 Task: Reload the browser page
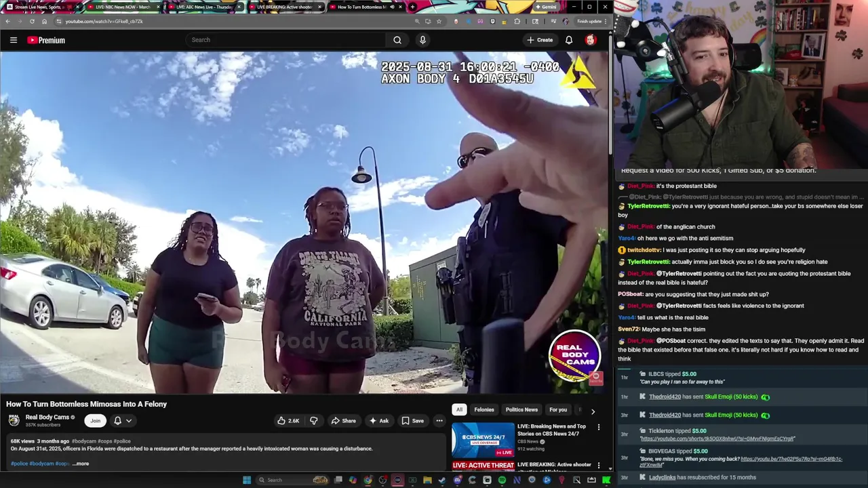point(32,21)
